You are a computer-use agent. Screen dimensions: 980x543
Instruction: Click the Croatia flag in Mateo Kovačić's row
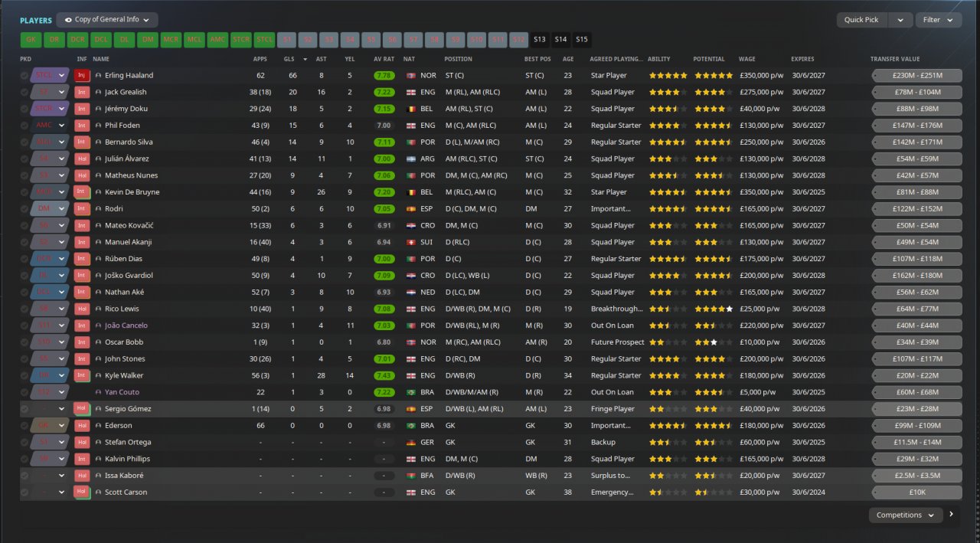[410, 226]
